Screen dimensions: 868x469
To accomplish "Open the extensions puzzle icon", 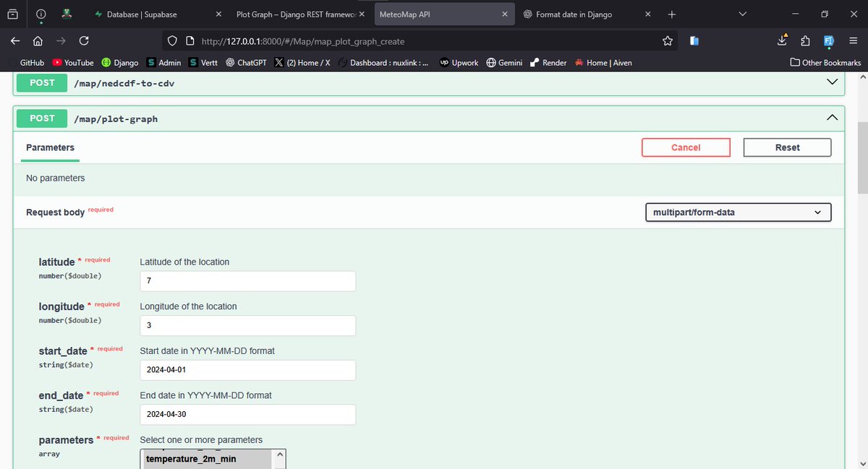I will click(x=807, y=41).
